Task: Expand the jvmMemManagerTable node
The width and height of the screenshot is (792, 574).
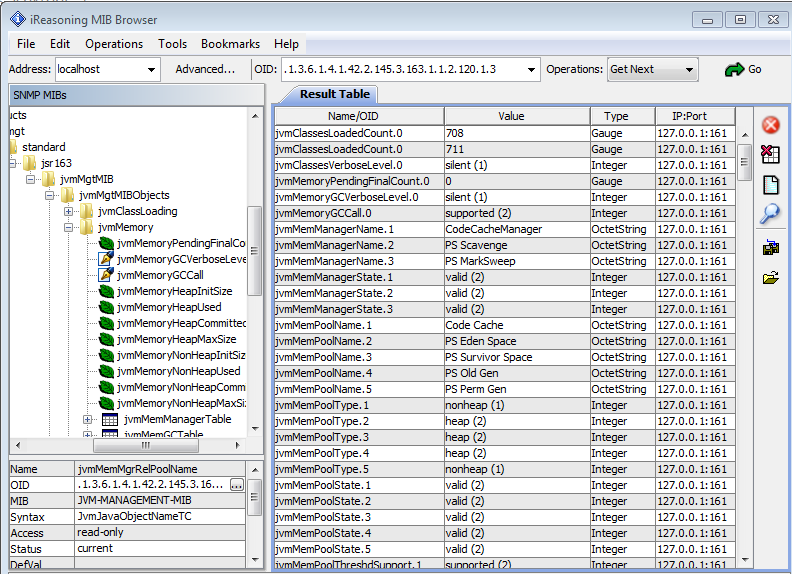Action: click(88, 420)
